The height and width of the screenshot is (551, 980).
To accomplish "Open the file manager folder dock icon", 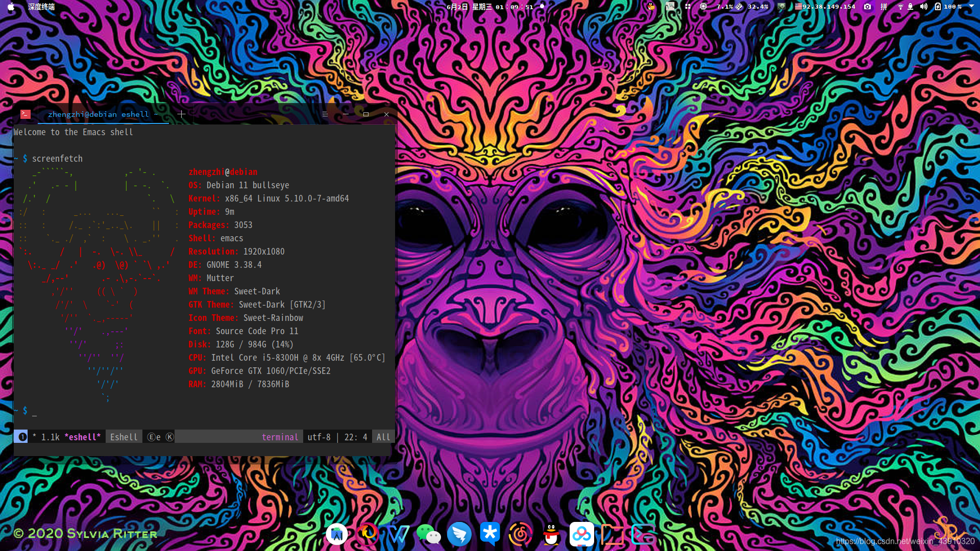I will 612,534.
